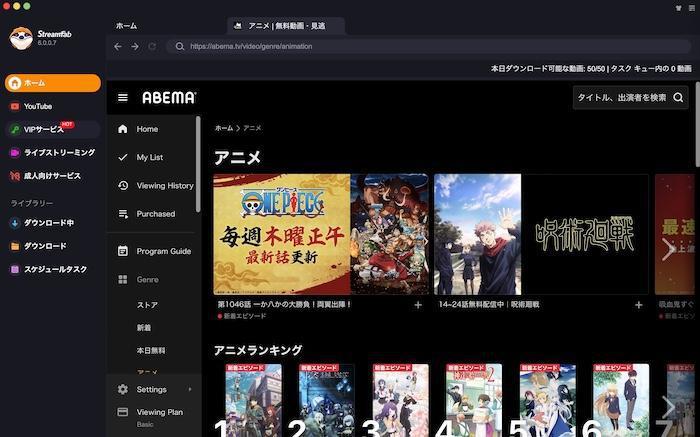Select 本日無料 under Genre
This screenshot has width=700, height=437.
pyautogui.click(x=151, y=350)
